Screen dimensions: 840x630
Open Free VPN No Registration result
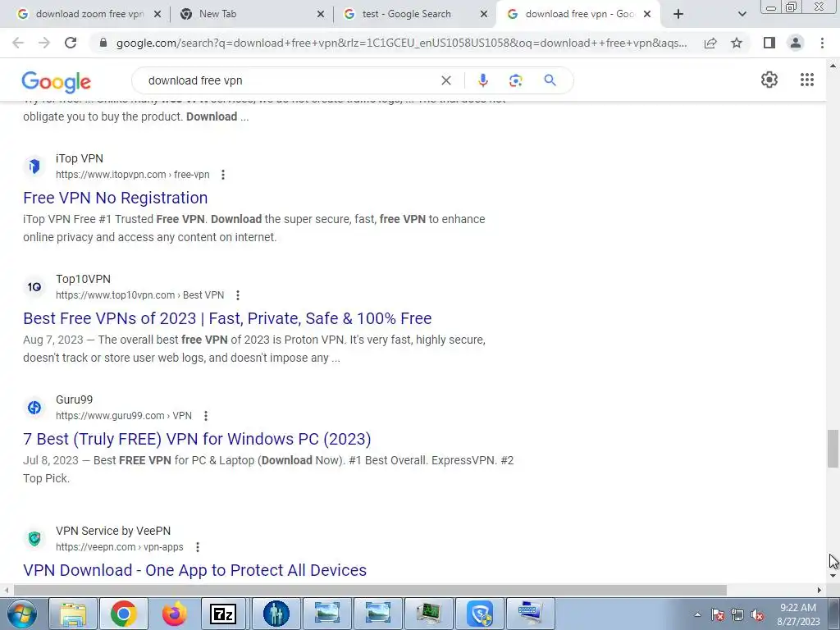click(115, 198)
